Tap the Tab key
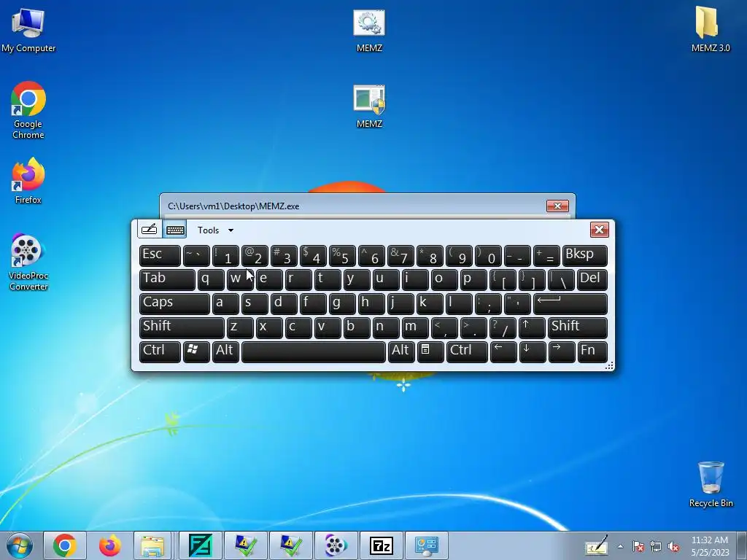Screen dimensions: 747x560 [167, 279]
